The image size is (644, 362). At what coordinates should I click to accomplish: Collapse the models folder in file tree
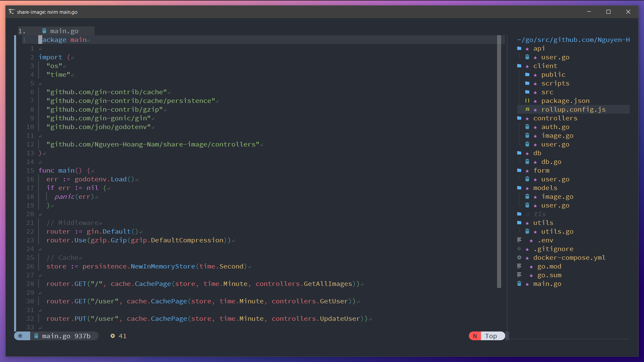(x=545, y=188)
